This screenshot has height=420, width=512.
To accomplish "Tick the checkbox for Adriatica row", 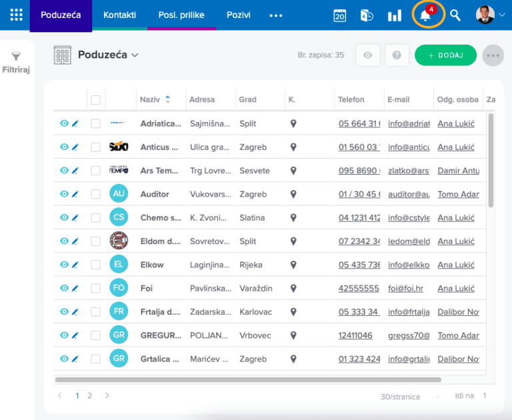I will (x=95, y=123).
